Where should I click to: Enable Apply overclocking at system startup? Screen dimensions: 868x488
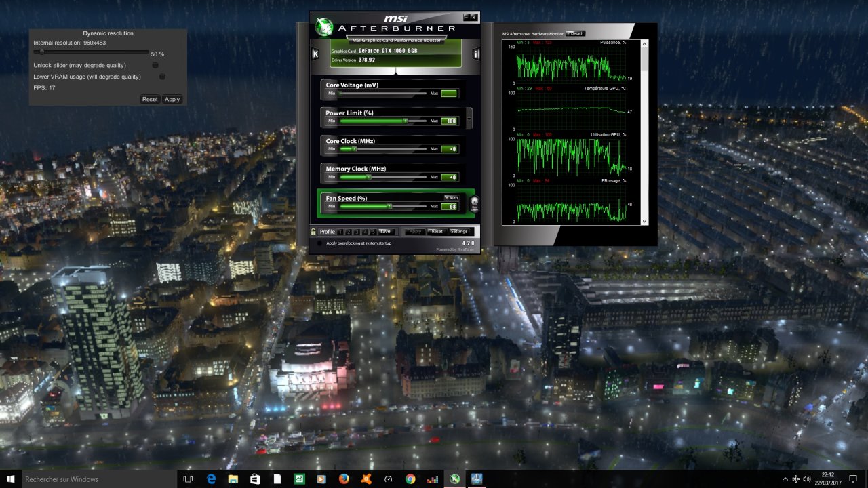point(319,243)
